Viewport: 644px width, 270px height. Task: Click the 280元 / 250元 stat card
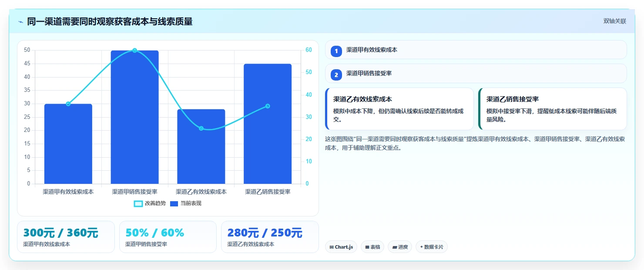click(270, 237)
